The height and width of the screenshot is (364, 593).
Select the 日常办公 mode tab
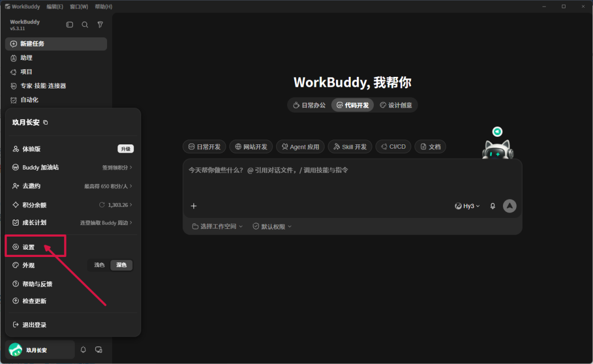tap(309, 105)
